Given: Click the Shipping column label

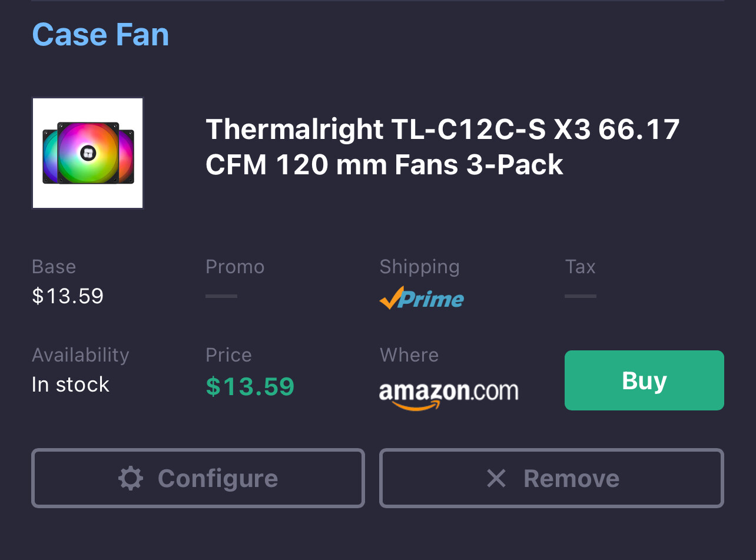Looking at the screenshot, I should tap(419, 267).
